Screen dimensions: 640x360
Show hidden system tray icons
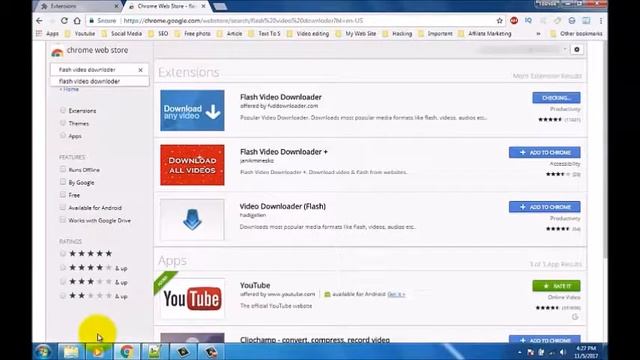[520, 352]
